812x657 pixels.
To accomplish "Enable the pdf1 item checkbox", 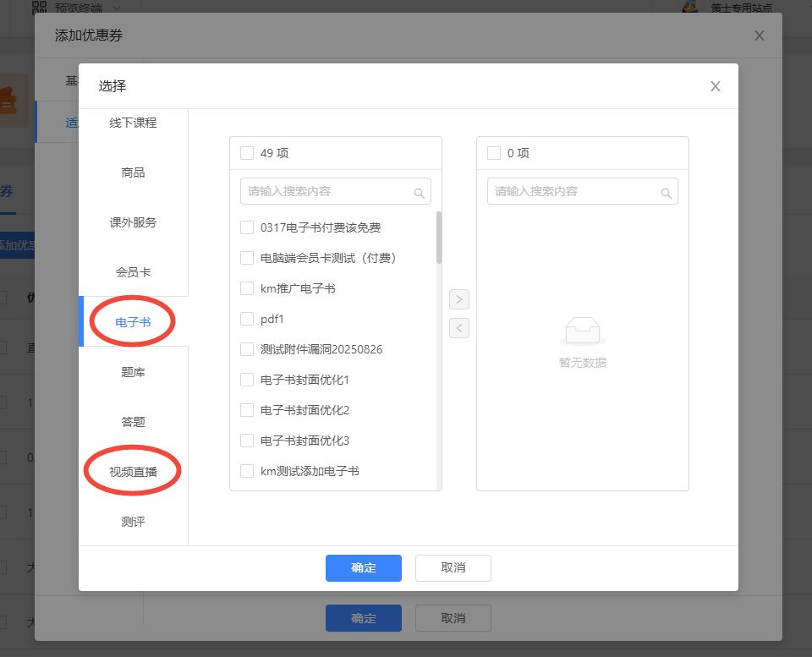I will pyautogui.click(x=247, y=319).
